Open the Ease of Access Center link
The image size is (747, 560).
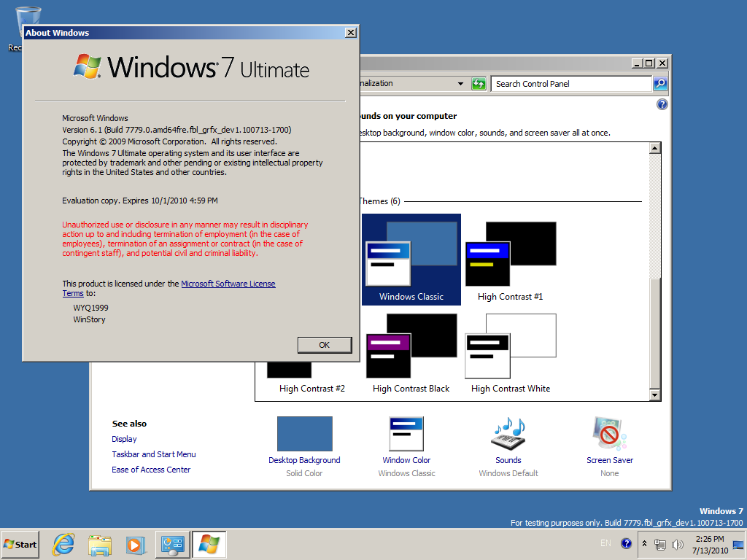coord(151,470)
